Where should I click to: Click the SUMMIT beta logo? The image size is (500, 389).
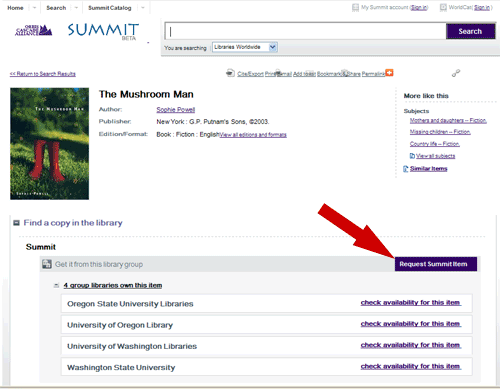pyautogui.click(x=103, y=31)
